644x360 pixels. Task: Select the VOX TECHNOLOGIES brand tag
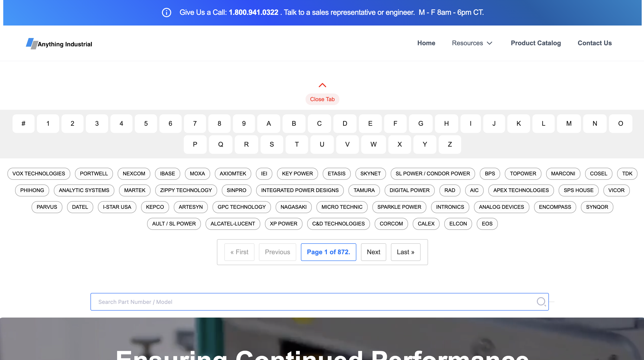pos(39,174)
